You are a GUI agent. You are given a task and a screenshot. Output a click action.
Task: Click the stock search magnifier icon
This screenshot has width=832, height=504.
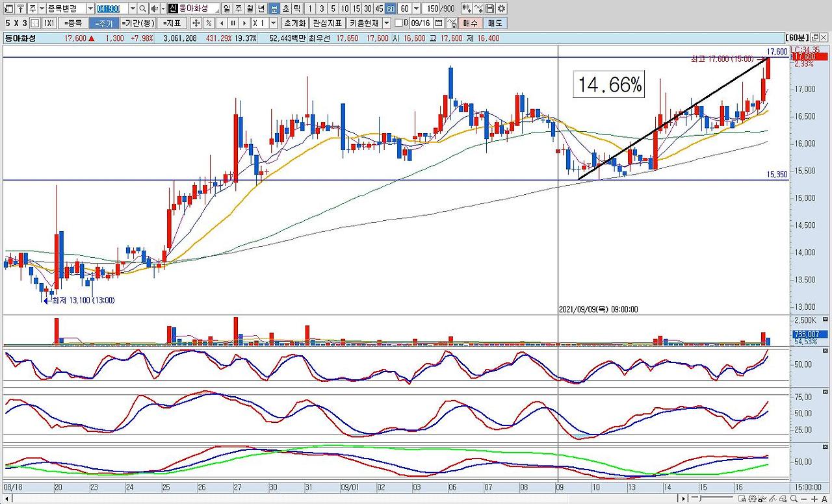click(142, 8)
